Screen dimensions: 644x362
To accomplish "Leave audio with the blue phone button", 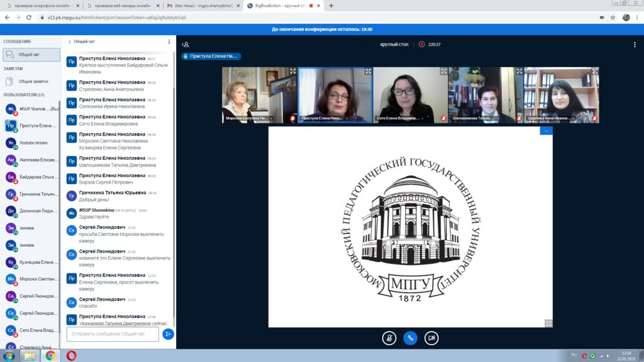I will tap(410, 337).
